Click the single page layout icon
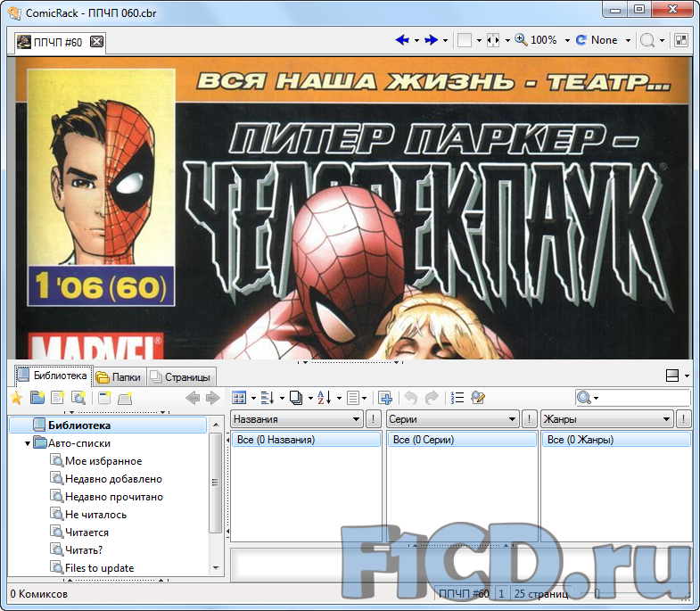This screenshot has width=700, height=611. coord(465,40)
